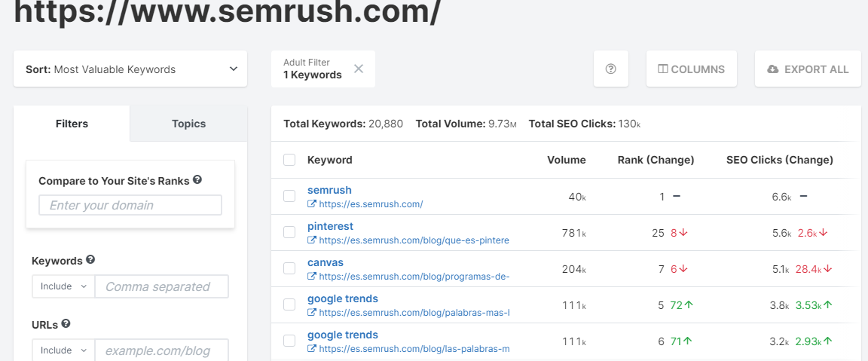Viewport: 868px width, 361px height.
Task: Open the help question mark button
Action: (610, 69)
